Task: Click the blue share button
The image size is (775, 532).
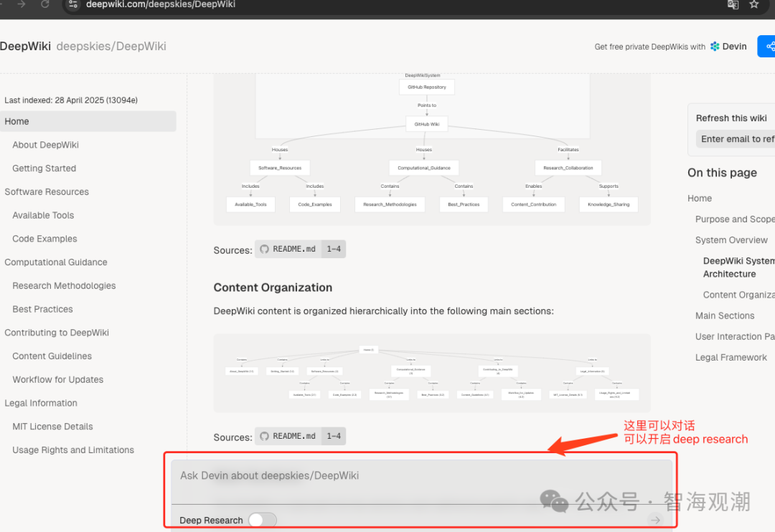Action: 767,47
